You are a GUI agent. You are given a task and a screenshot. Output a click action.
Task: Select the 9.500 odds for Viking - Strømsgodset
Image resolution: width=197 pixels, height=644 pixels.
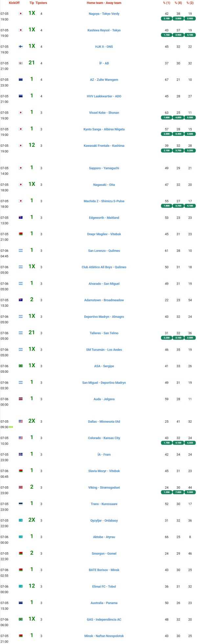coord(190,492)
